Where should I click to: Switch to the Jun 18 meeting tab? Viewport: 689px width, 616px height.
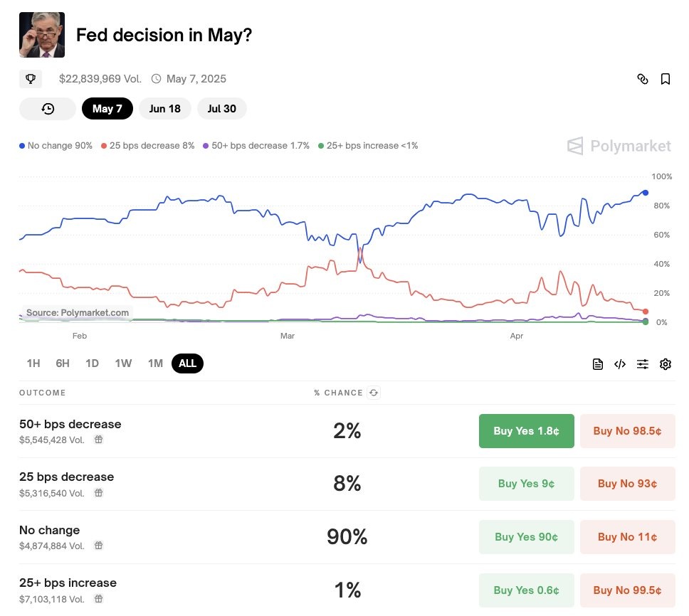(165, 109)
